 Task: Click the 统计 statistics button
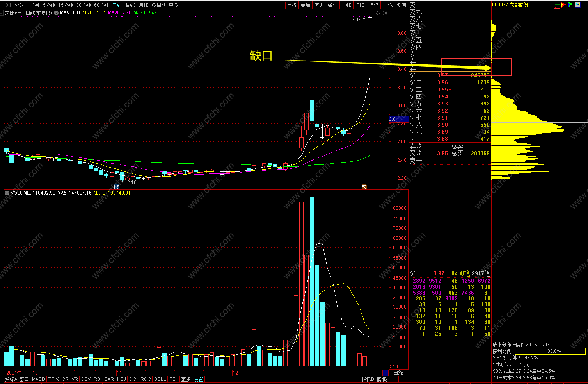pyautogui.click(x=332, y=5)
